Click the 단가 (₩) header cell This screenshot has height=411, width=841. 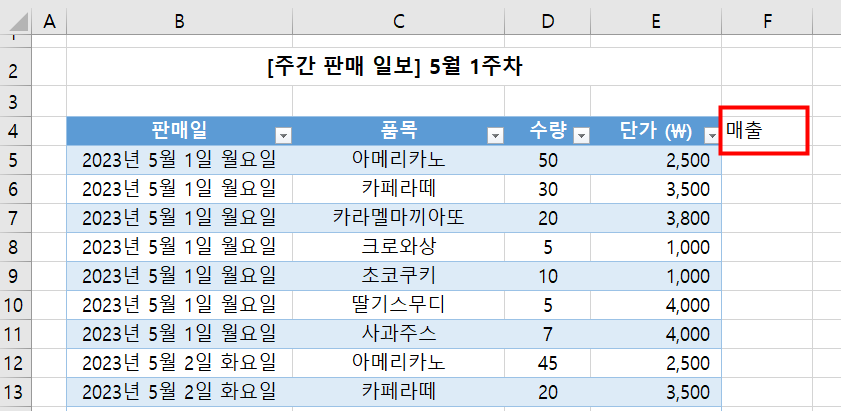point(656,131)
